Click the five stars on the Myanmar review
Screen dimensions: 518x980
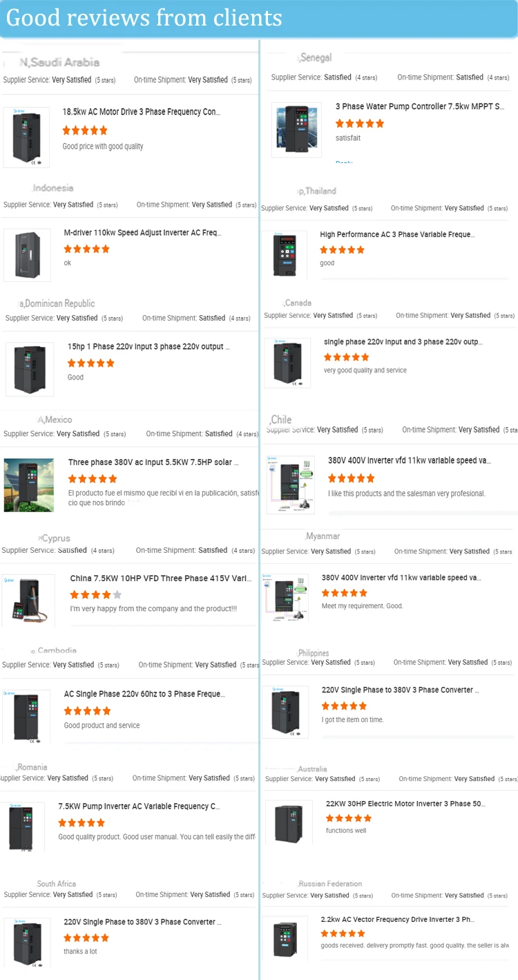[x=344, y=592]
